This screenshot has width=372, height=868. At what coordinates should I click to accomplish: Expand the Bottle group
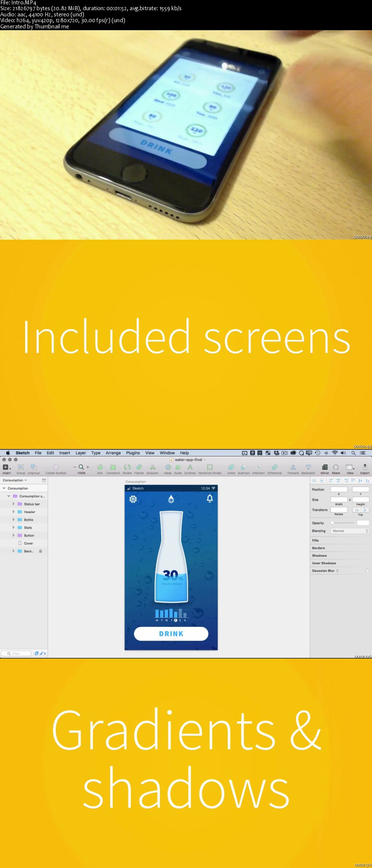13,520
